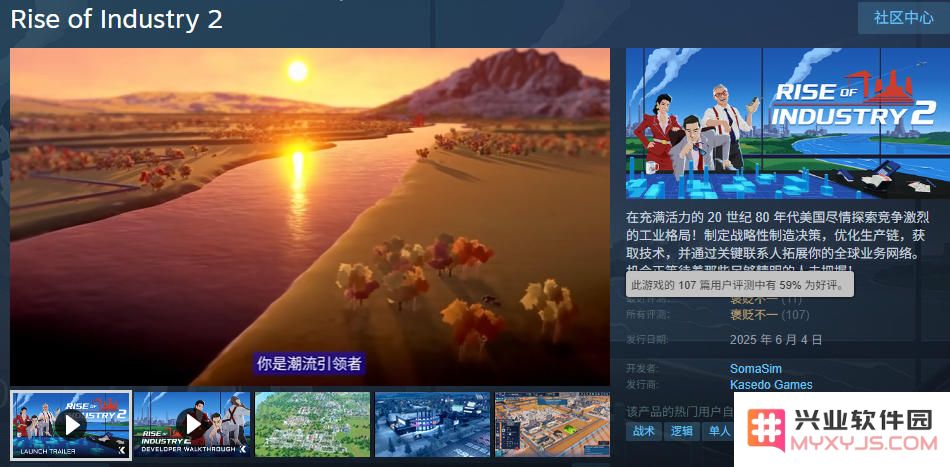Click the 单人 tag

(x=719, y=431)
